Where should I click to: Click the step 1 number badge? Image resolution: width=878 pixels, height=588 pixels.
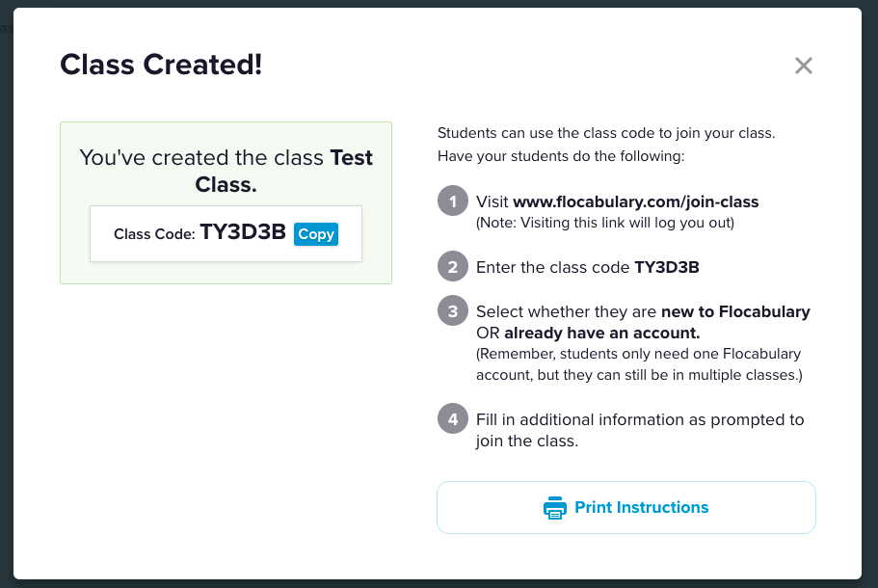pyautogui.click(x=451, y=202)
